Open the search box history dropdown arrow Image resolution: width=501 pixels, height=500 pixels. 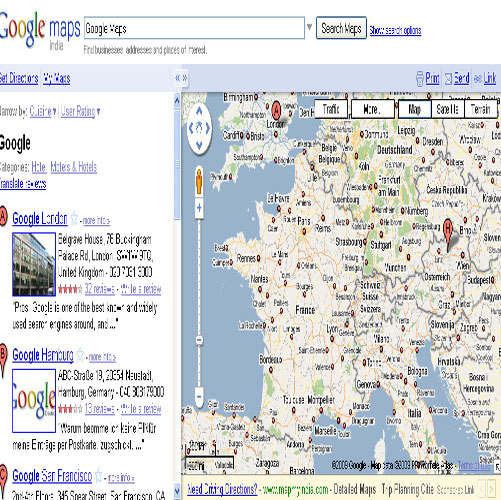pos(309,27)
